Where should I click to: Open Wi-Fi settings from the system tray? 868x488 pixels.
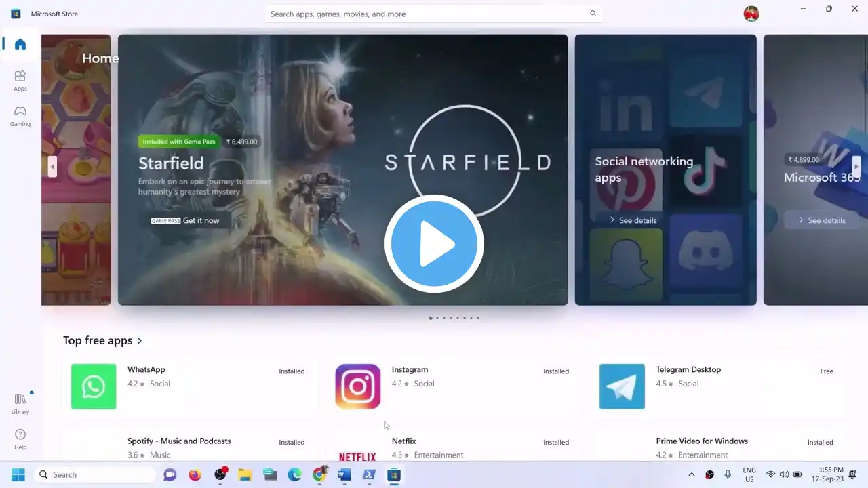770,474
